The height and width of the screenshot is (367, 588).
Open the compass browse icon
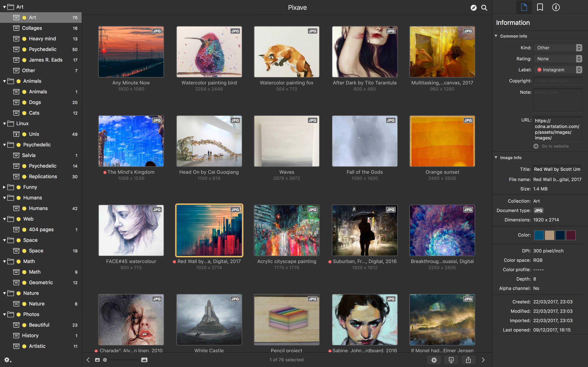(x=473, y=8)
